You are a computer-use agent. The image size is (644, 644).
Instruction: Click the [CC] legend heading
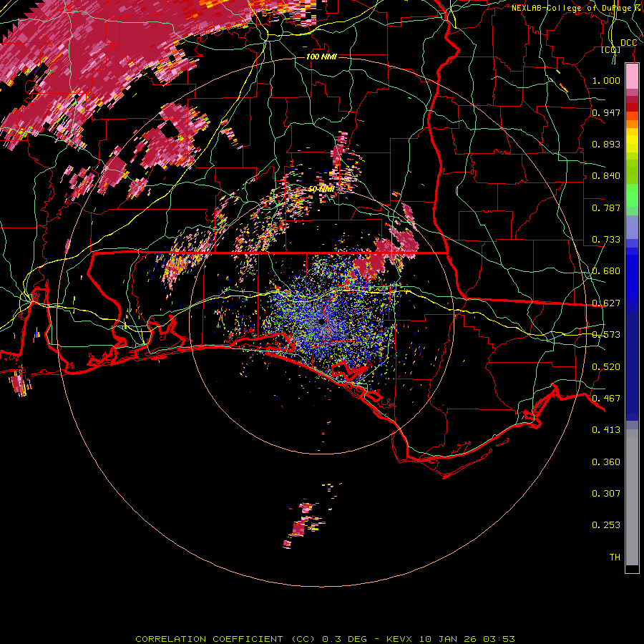(x=611, y=50)
